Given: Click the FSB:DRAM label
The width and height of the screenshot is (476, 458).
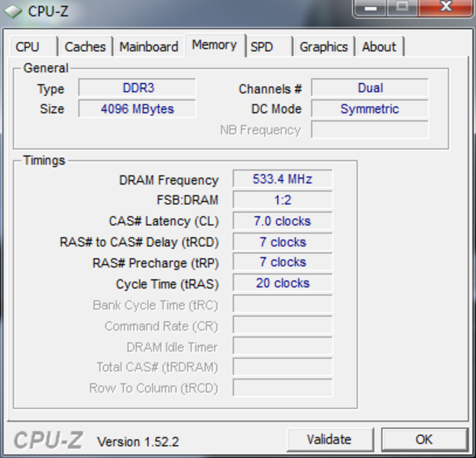Looking at the screenshot, I should (187, 200).
